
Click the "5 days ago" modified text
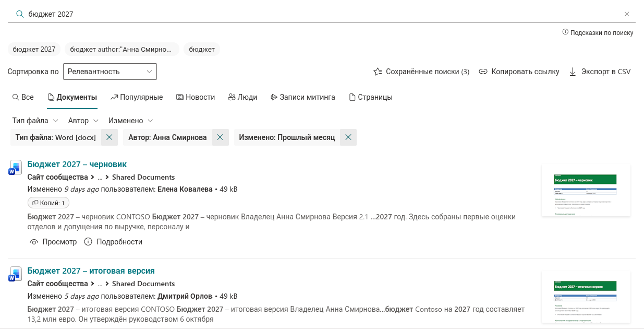point(81,296)
